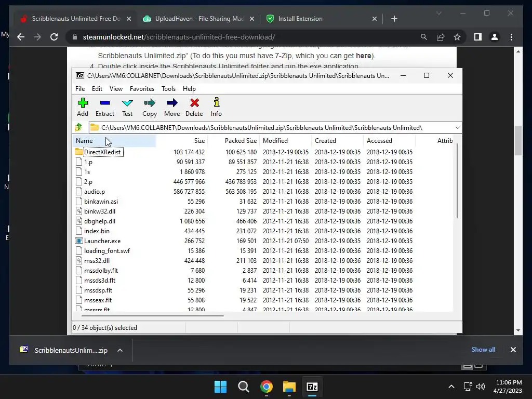This screenshot has height=399, width=532.
Task: Open Chrome three-dot menu
Action: tap(511, 37)
